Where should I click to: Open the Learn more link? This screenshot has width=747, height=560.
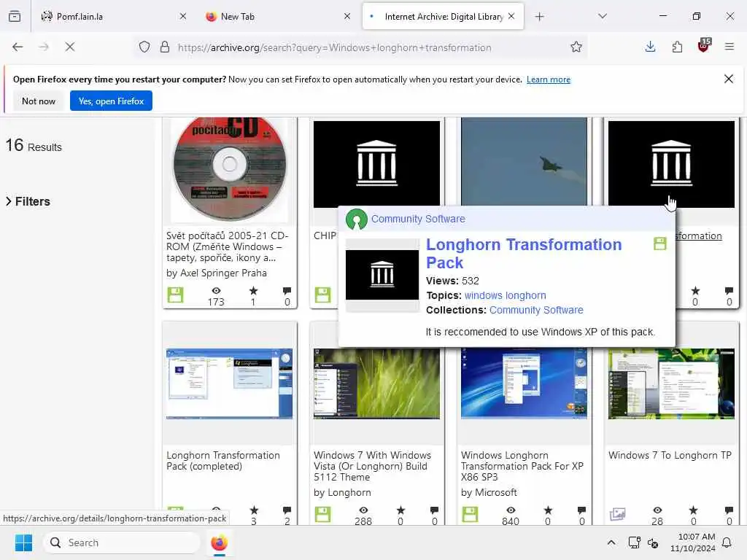pos(549,79)
